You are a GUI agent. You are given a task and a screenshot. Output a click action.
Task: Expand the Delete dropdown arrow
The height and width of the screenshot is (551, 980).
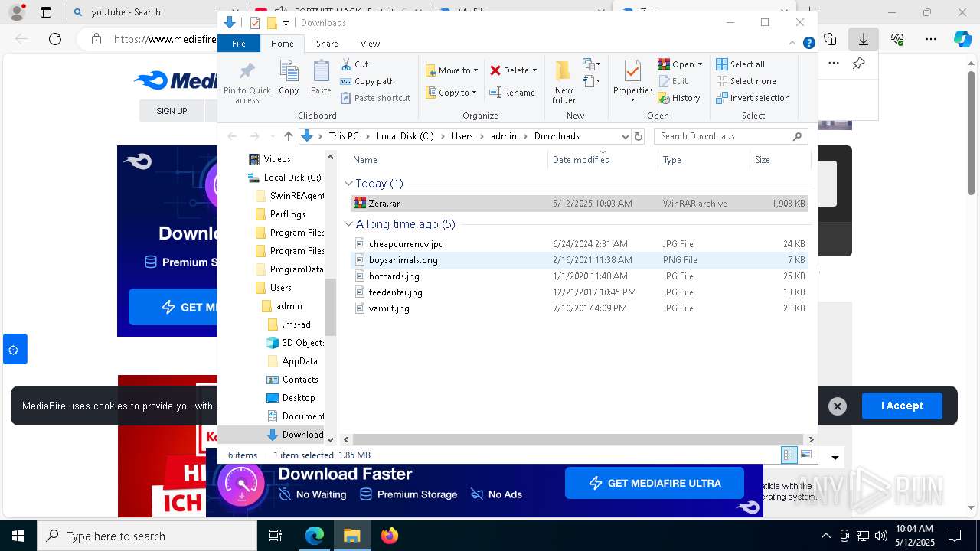coord(534,70)
